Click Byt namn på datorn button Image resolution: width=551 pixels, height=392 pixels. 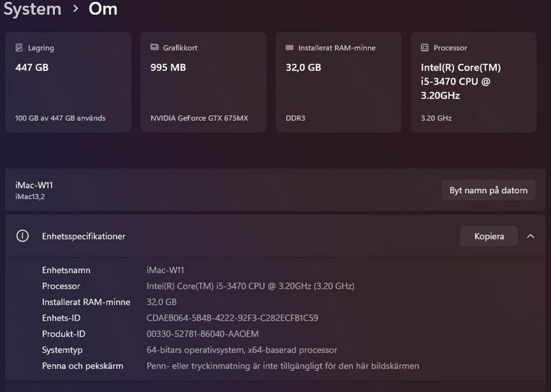coord(488,191)
